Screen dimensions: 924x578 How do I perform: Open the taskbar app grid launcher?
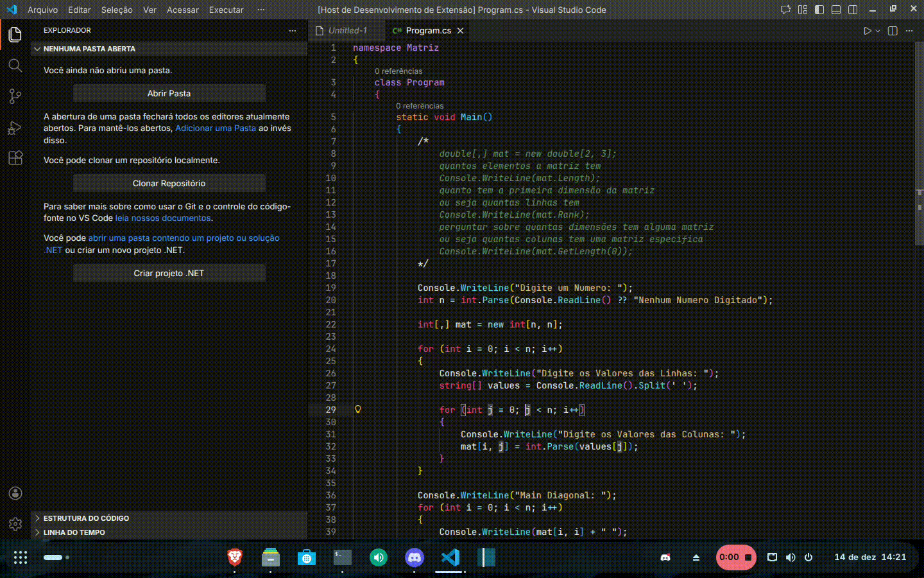[x=21, y=557]
